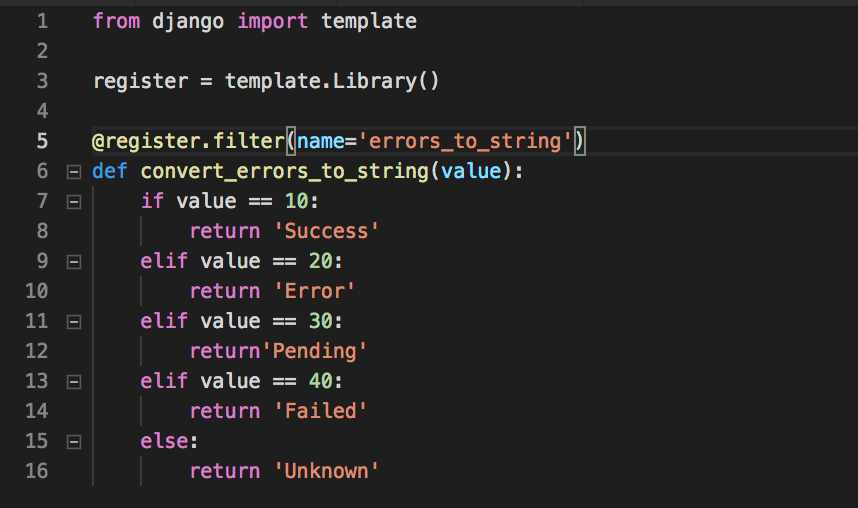
Task: Click the 'template.Library()' call on line 3
Action: coord(332,82)
